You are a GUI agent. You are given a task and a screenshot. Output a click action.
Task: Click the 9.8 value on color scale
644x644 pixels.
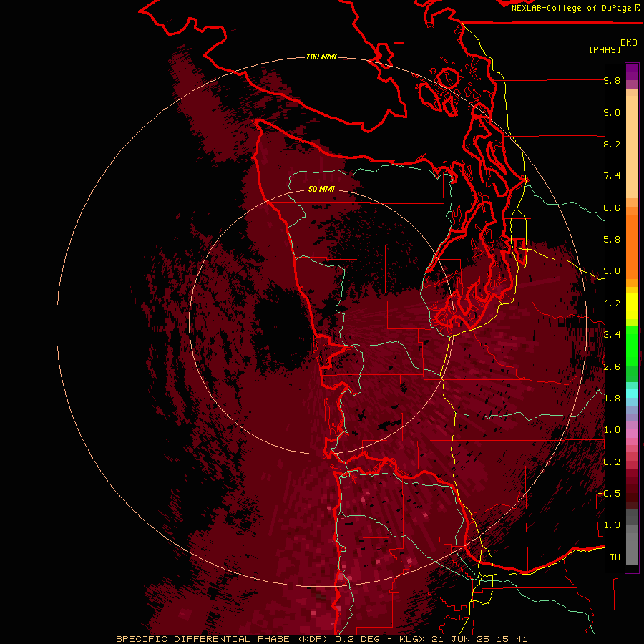click(612, 81)
